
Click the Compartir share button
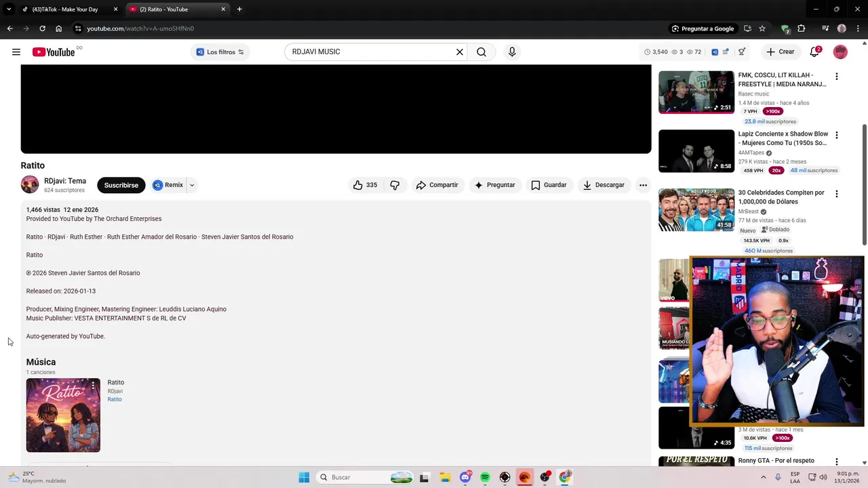[437, 185]
